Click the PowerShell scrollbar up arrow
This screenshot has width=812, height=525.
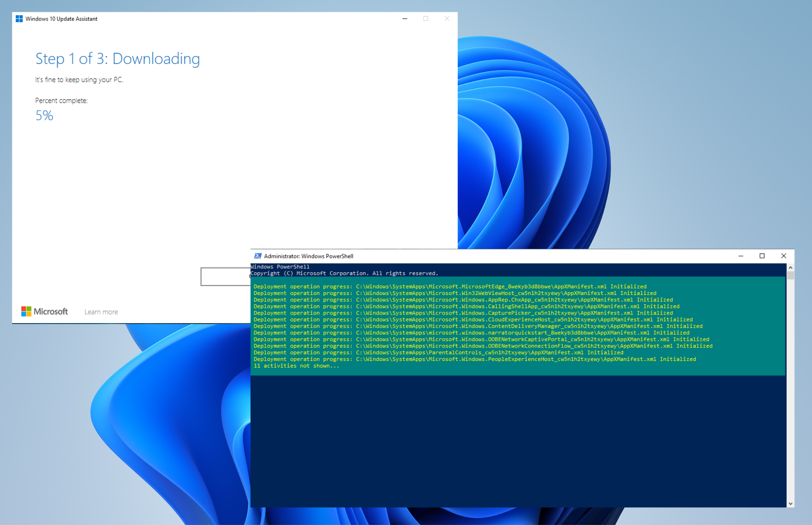(790, 267)
